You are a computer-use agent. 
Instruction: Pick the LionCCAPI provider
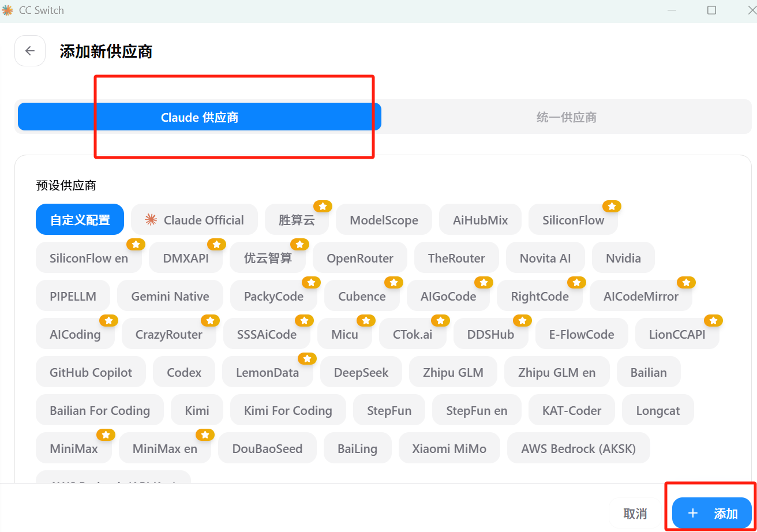click(677, 334)
